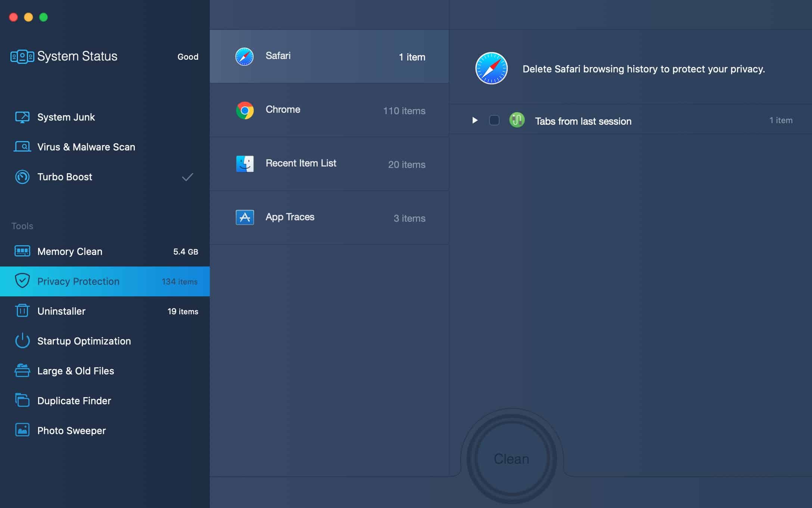Select the Uninstaller tool

(61, 311)
